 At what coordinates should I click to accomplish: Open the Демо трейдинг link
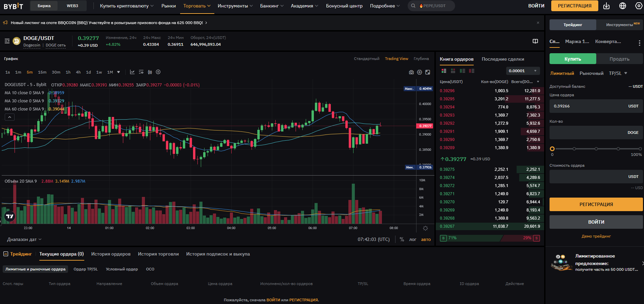pos(596,236)
